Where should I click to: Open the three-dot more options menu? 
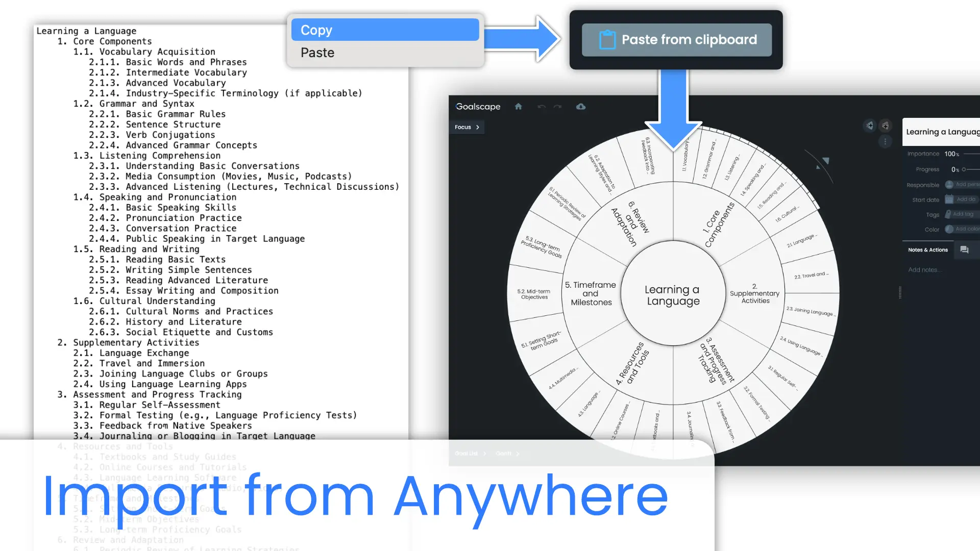(885, 142)
